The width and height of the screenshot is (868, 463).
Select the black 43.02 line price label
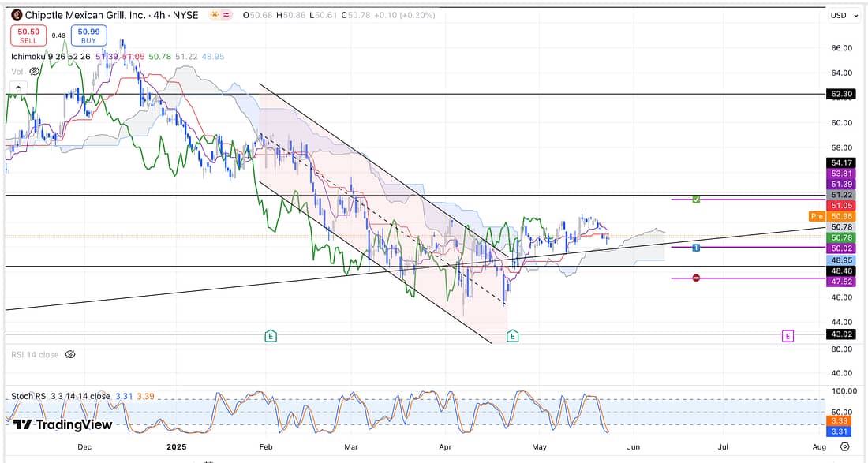point(841,334)
